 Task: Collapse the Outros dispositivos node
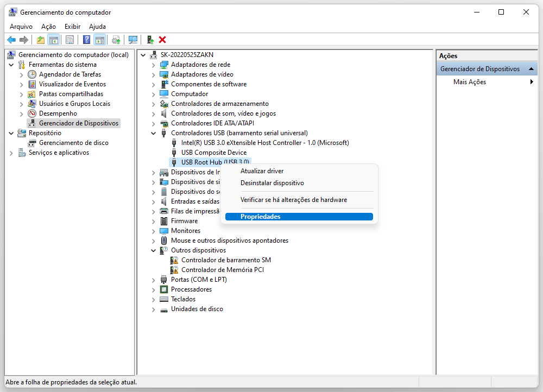(154, 250)
